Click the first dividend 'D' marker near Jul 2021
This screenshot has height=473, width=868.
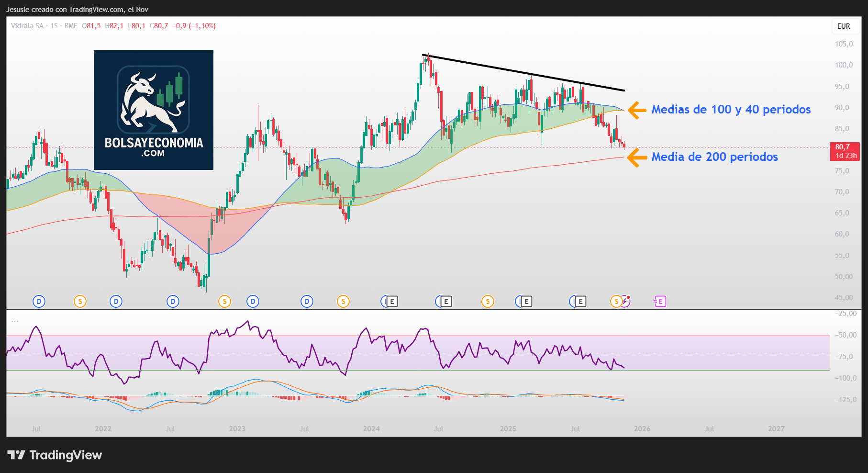click(x=39, y=302)
